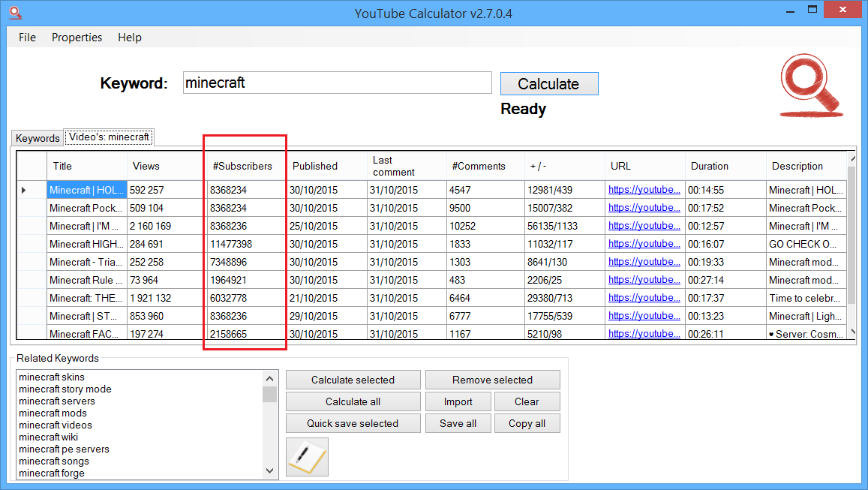Click the views cell 2 160 169
This screenshot has height=490, width=868.
click(167, 226)
